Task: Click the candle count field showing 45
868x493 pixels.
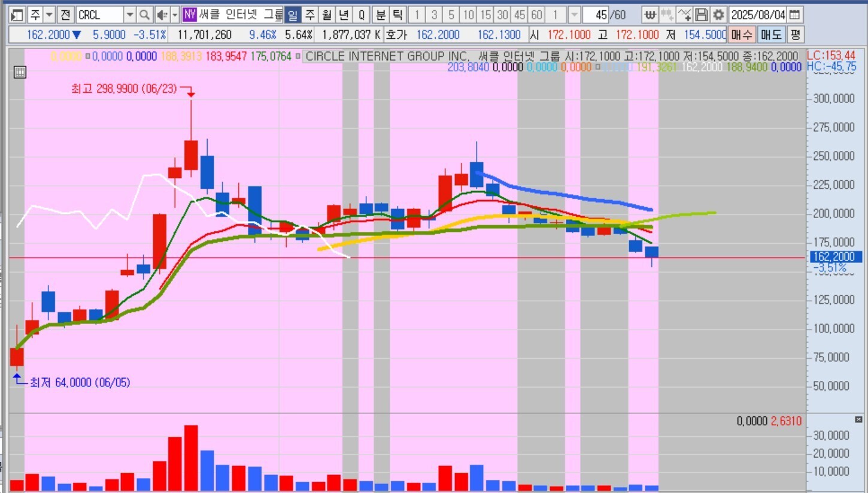Action: (594, 15)
